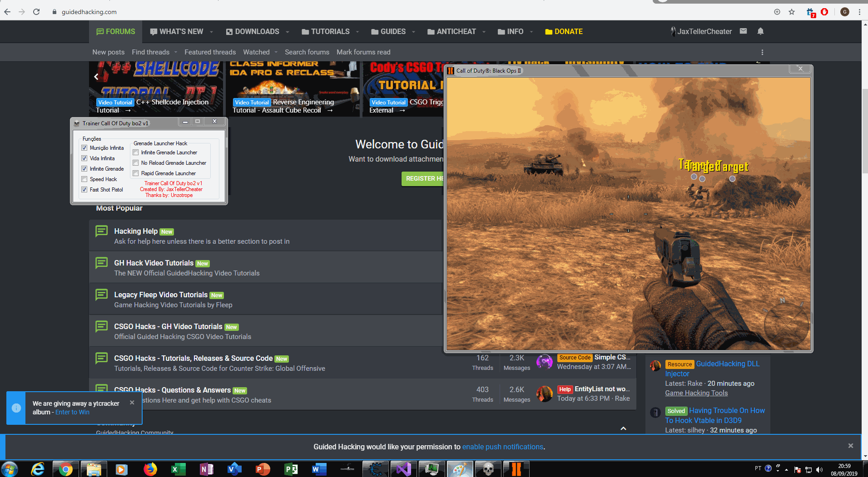This screenshot has width=868, height=477.
Task: Click enable push notifications link
Action: tap(503, 447)
